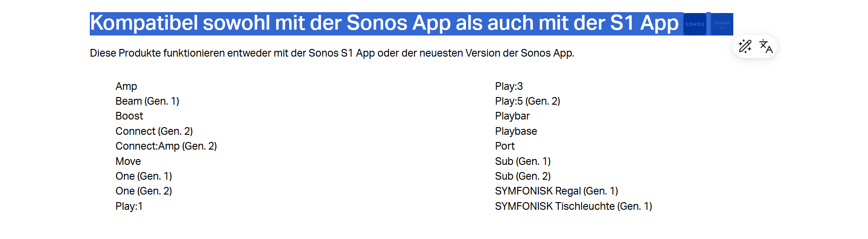
Task: Select the Move product text
Action: point(128,161)
